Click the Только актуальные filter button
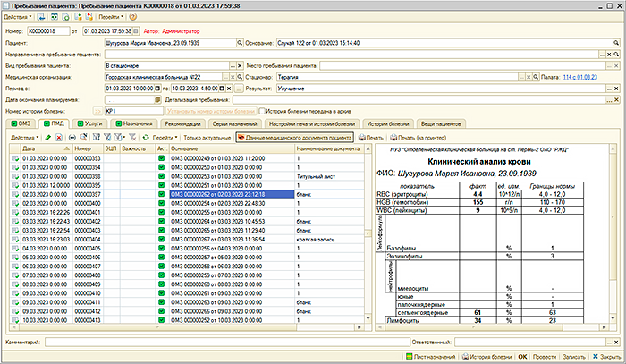 (x=206, y=139)
